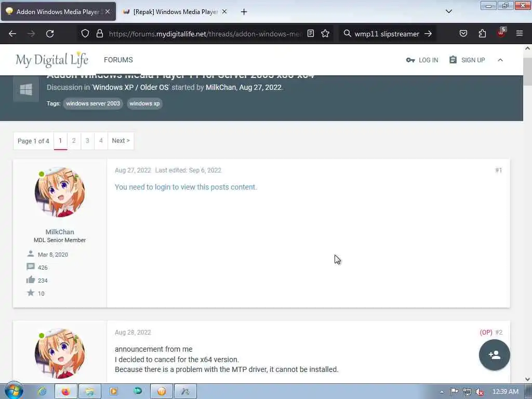Go to page 1 of the thread
This screenshot has width=532, height=399.
click(x=60, y=141)
